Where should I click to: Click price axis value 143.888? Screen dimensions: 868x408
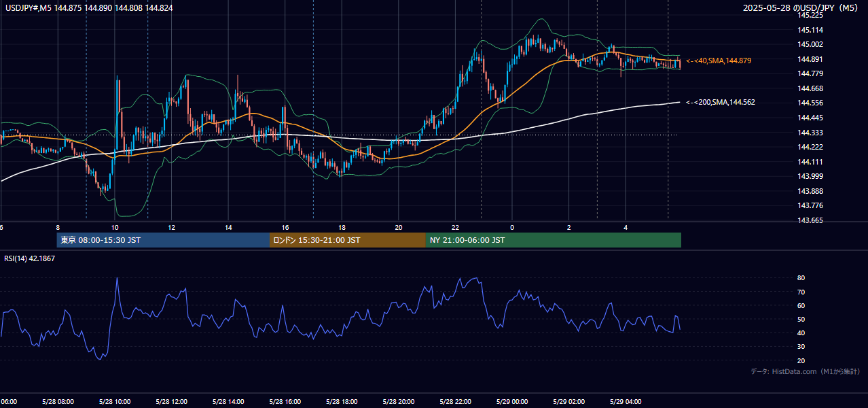pyautogui.click(x=810, y=191)
